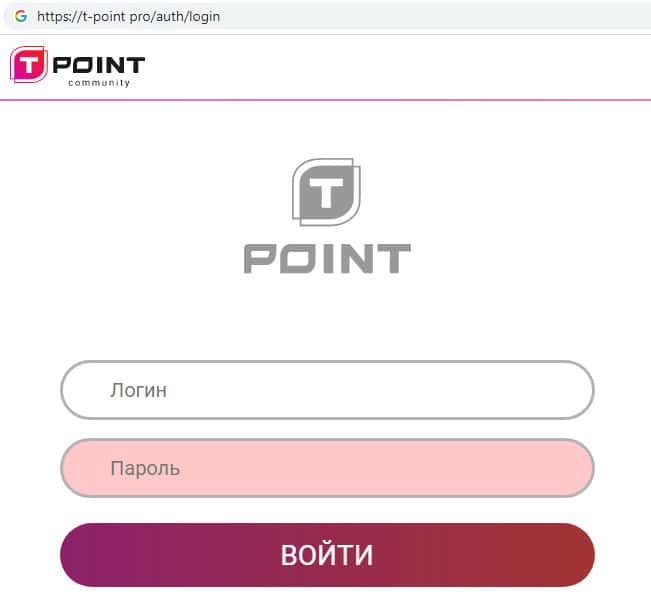
Task: Focus the Пароль input field
Action: (327, 468)
